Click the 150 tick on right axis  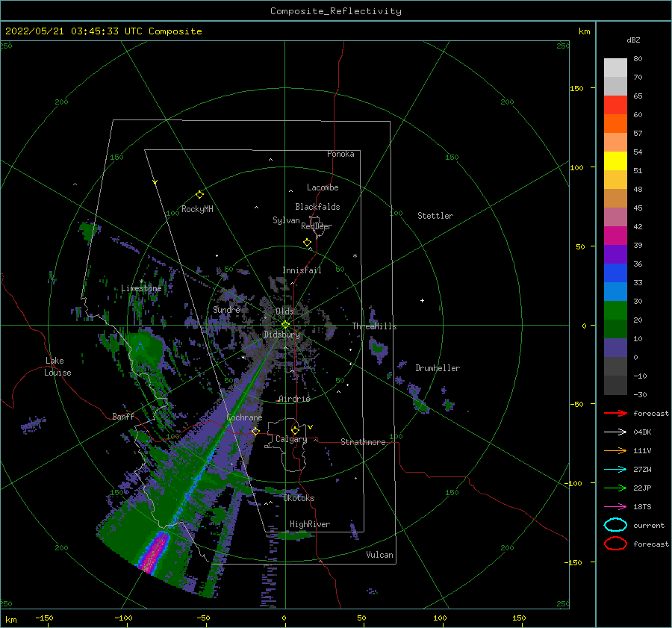[576, 88]
